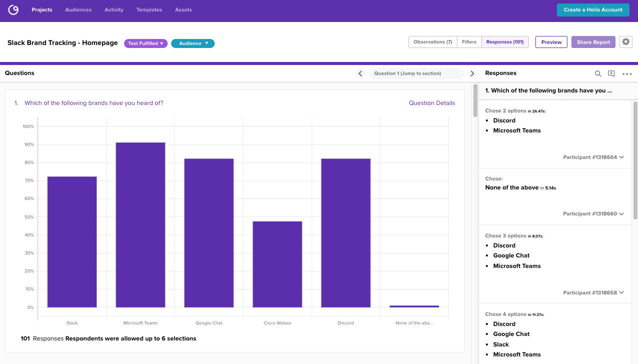Switch to Responses (101) tab
This screenshot has height=364, width=638.
pyautogui.click(x=505, y=42)
